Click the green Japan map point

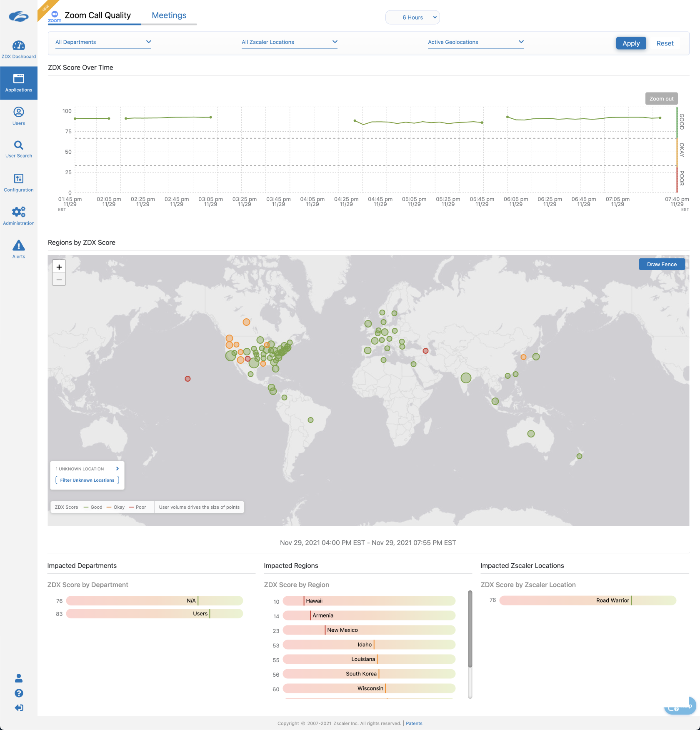(536, 357)
